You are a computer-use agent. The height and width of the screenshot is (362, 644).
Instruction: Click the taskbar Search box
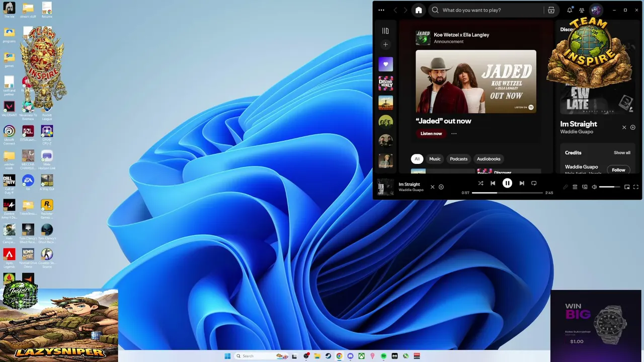click(263, 356)
